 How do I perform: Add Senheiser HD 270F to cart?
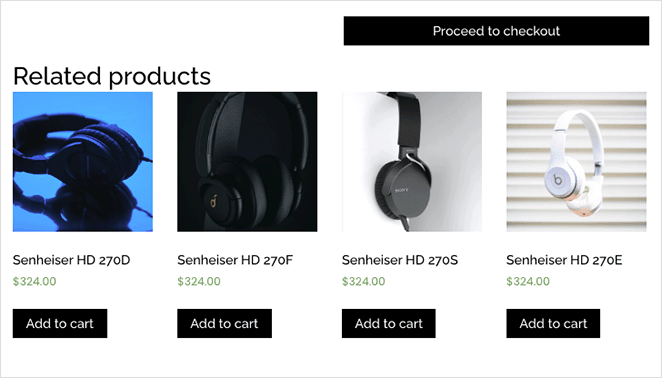225,324
